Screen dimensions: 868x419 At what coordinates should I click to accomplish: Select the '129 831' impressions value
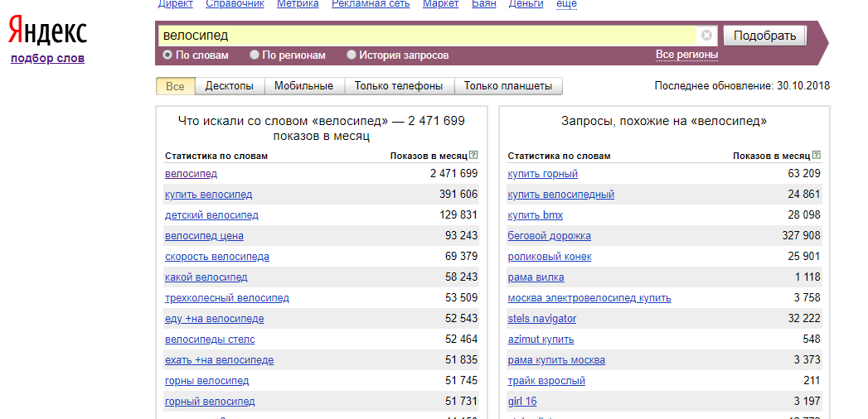pos(459,215)
